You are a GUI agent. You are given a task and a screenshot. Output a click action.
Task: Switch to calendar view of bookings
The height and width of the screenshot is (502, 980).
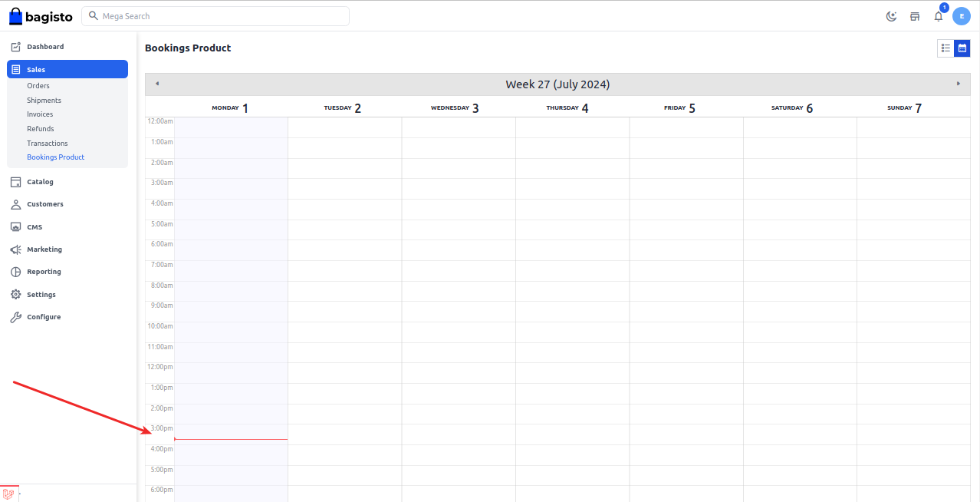point(962,48)
